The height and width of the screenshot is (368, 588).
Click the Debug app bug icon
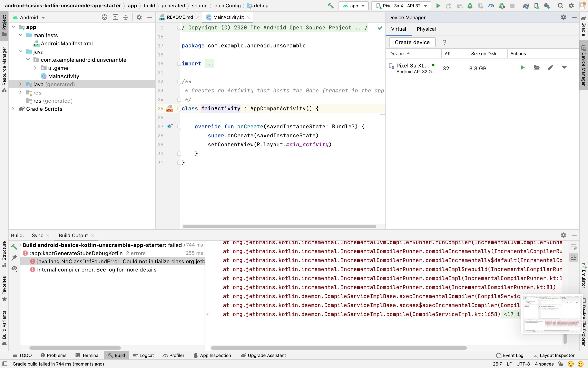point(470,6)
